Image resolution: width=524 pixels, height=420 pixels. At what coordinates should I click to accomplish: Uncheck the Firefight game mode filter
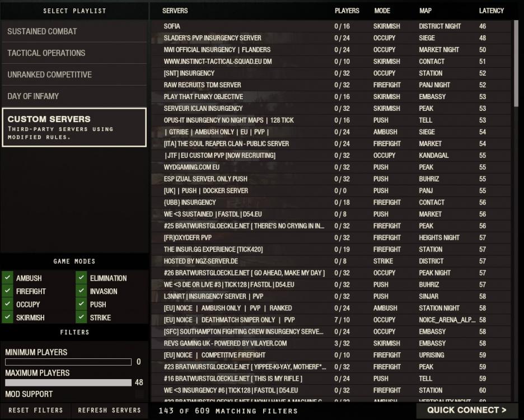pos(8,291)
